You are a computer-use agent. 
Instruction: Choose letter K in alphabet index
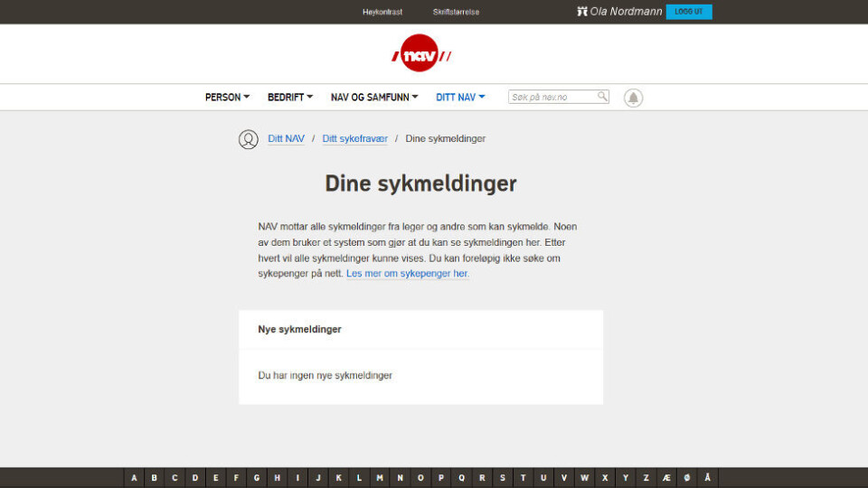(x=339, y=477)
